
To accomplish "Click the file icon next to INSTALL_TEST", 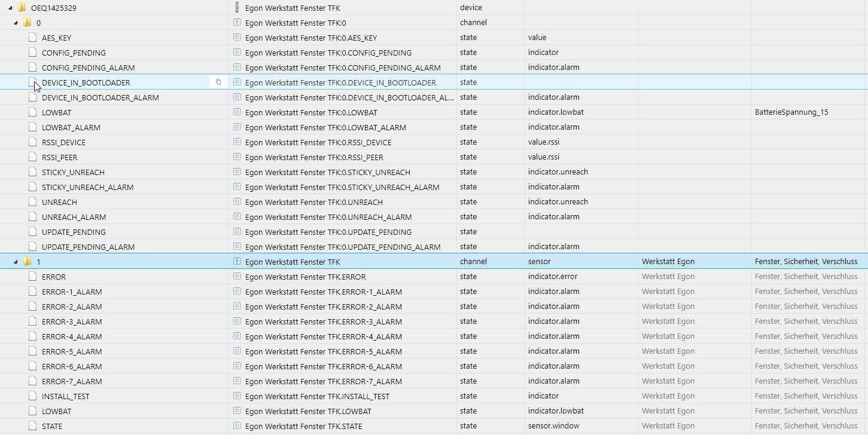I will tap(33, 396).
